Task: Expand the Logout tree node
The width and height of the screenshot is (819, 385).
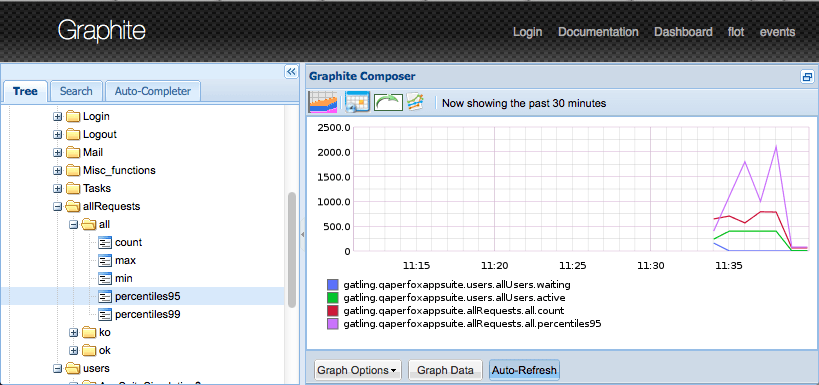Action: point(57,134)
